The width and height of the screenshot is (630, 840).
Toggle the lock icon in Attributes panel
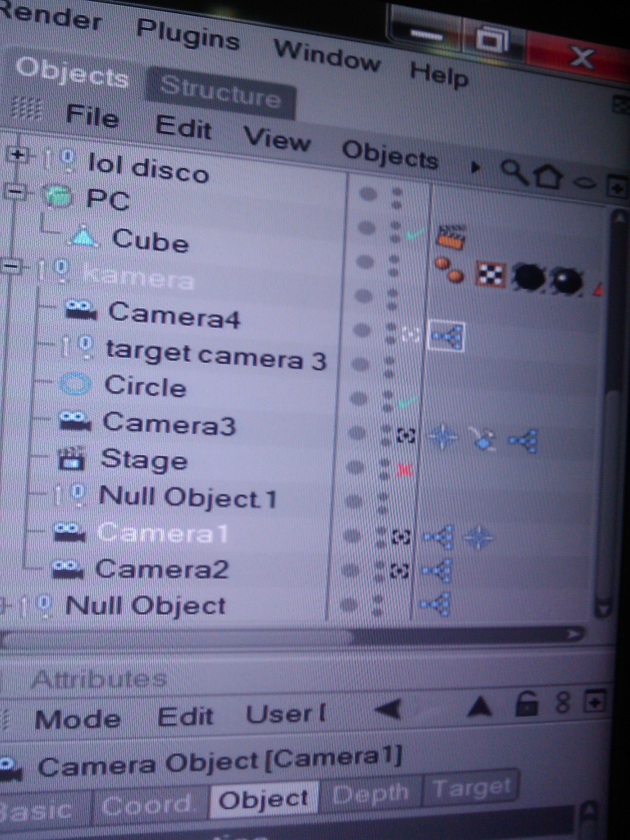click(526, 704)
